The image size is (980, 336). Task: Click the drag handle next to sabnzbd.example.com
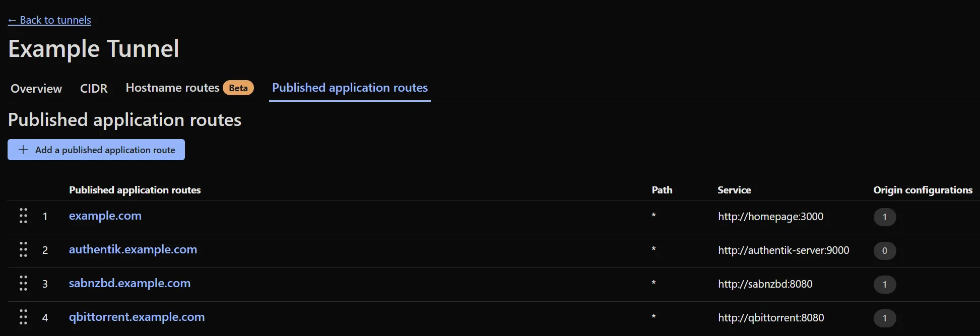click(23, 283)
